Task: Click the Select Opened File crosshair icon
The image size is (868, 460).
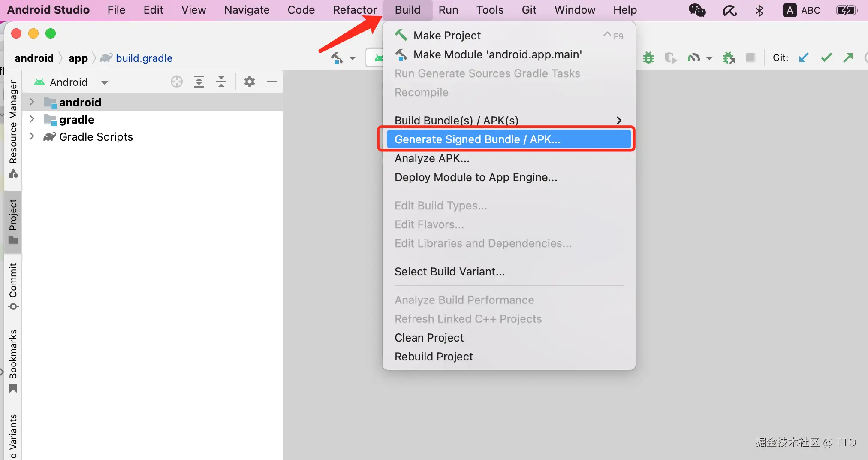Action: click(x=177, y=82)
